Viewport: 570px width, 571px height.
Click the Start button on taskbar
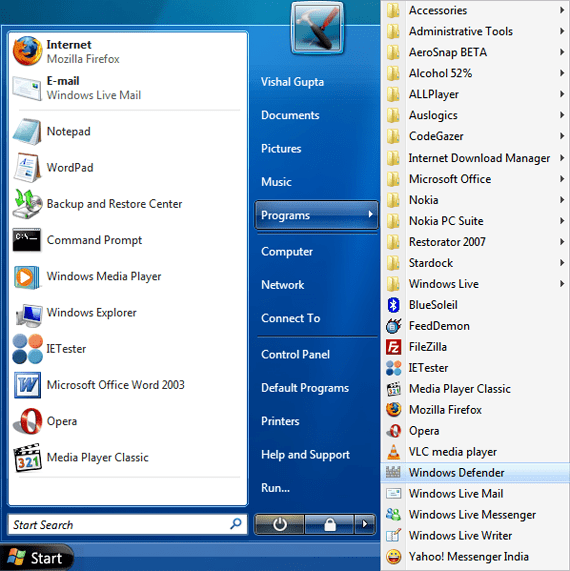pyautogui.click(x=36, y=557)
